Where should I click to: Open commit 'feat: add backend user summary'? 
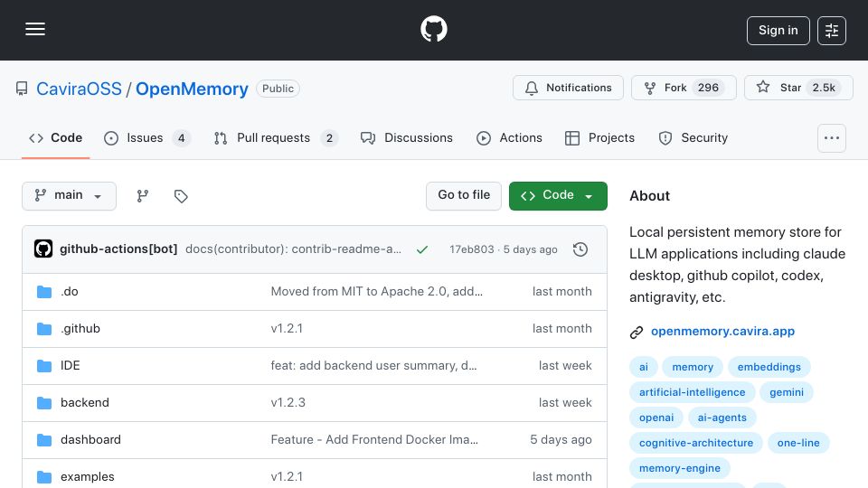coord(373,366)
